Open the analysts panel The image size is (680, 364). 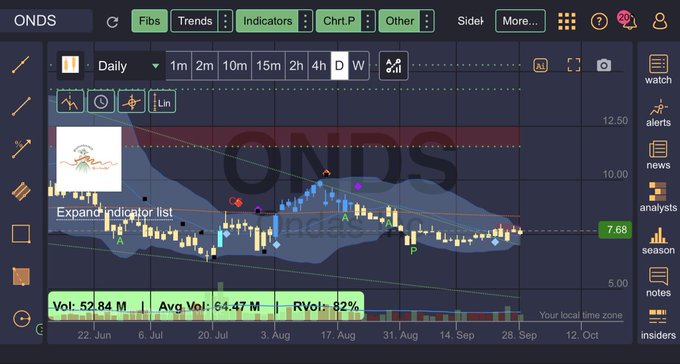point(658,197)
